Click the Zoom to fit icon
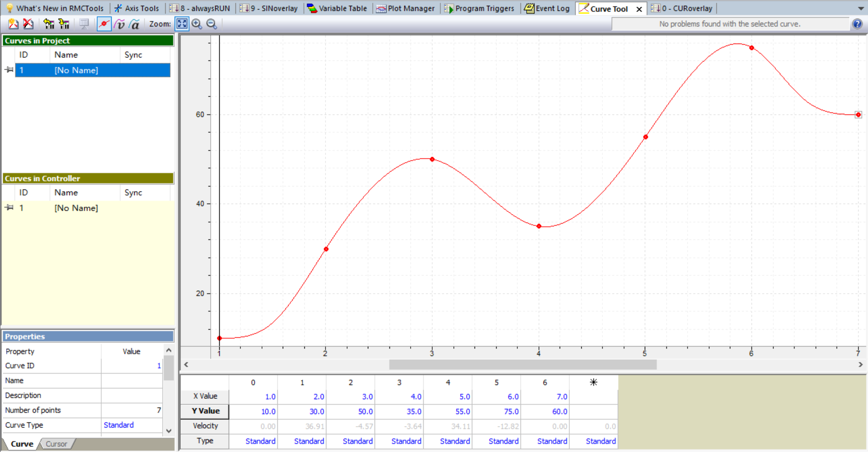Screen dimensions: 868x452 pos(182,24)
